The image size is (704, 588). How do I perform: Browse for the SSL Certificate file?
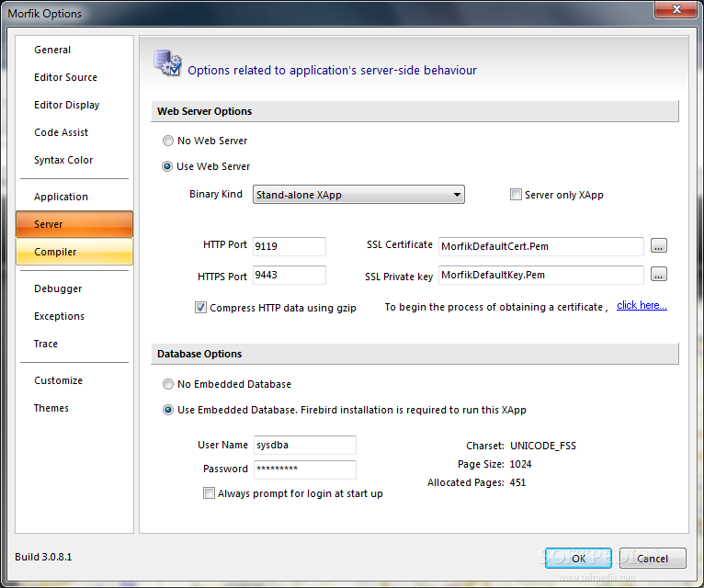pos(659,245)
